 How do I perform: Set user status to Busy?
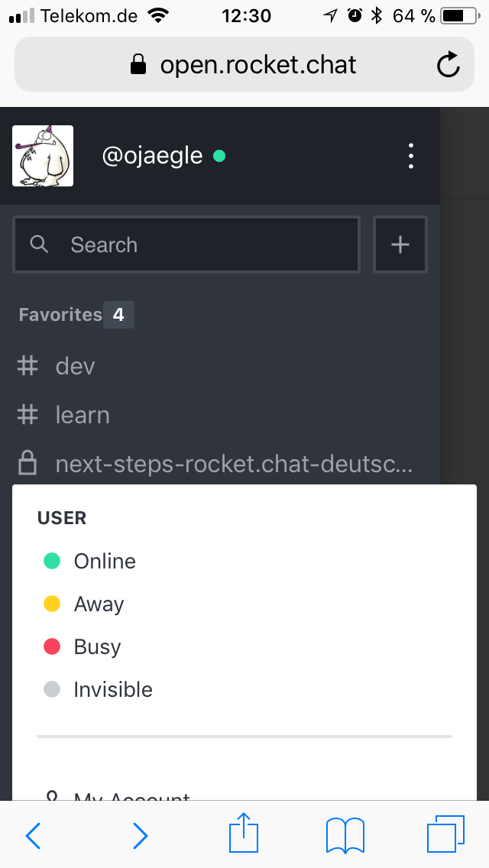click(96, 646)
